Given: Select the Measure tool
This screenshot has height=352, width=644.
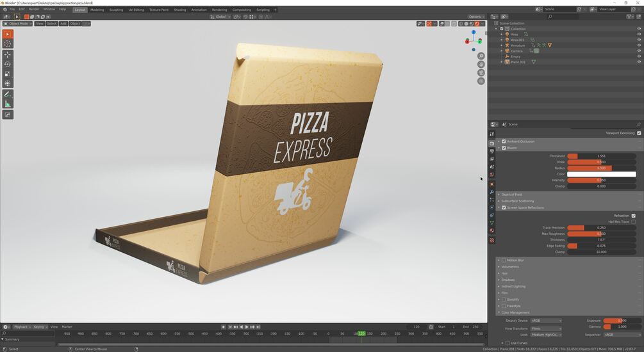Looking at the screenshot, I should pos(8,104).
